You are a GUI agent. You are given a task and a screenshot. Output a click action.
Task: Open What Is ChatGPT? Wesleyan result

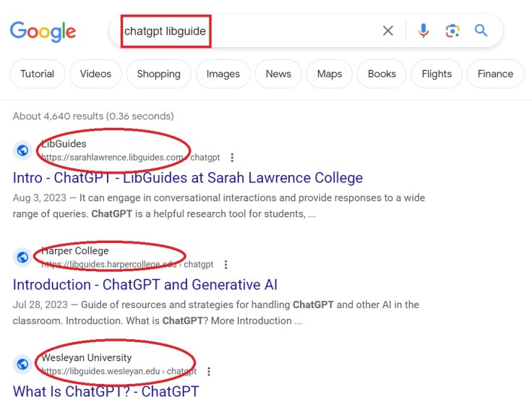[x=106, y=392]
